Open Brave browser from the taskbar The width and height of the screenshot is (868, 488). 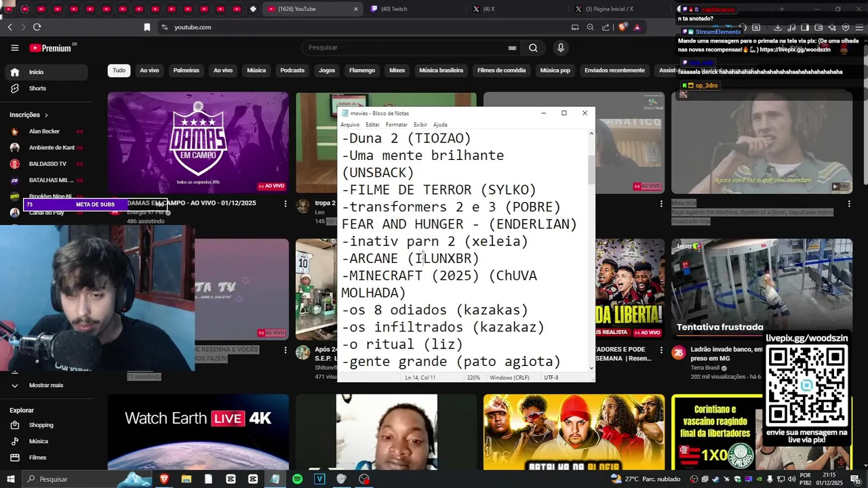point(163,479)
